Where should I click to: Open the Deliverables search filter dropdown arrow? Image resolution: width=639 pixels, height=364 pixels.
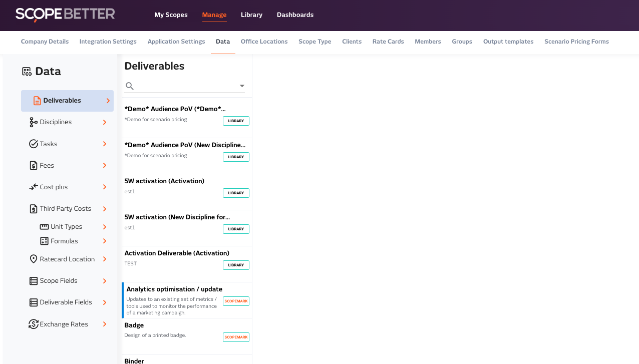(242, 86)
